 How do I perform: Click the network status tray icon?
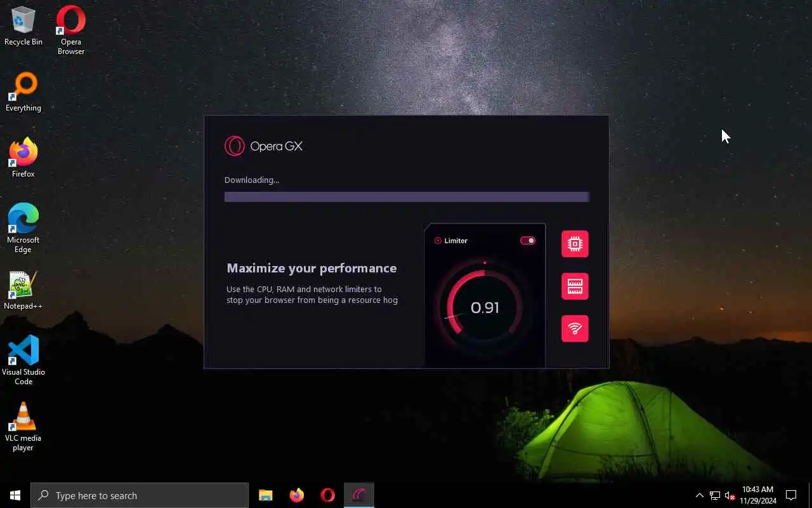coord(714,495)
